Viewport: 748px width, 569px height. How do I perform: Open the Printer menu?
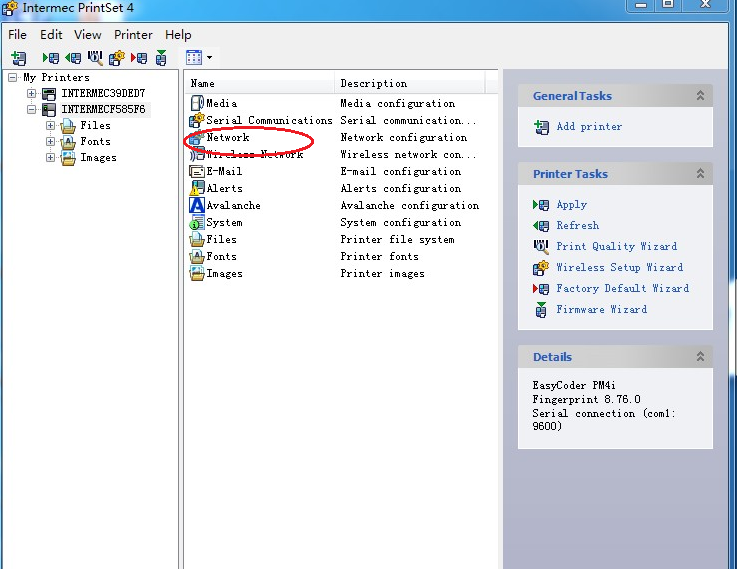133,35
